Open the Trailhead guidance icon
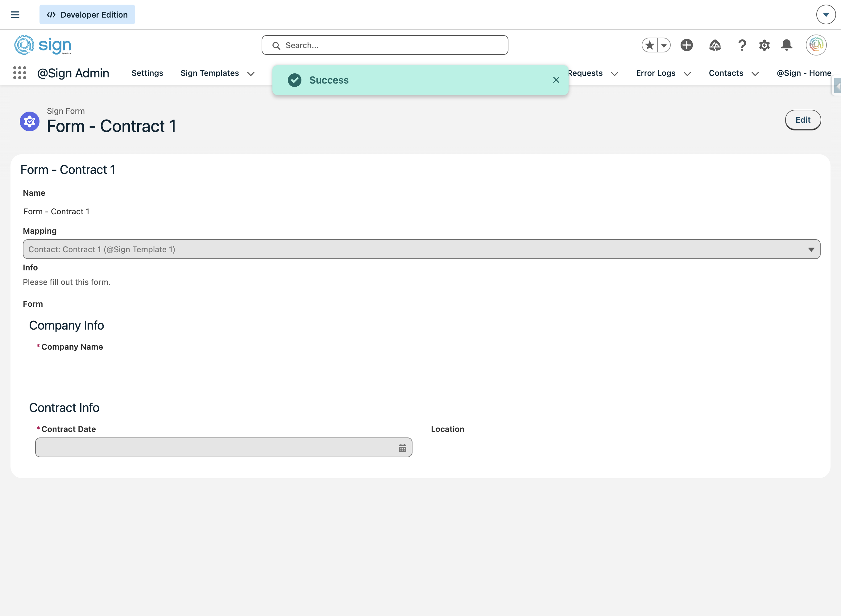The height and width of the screenshot is (616, 841). pyautogui.click(x=715, y=45)
